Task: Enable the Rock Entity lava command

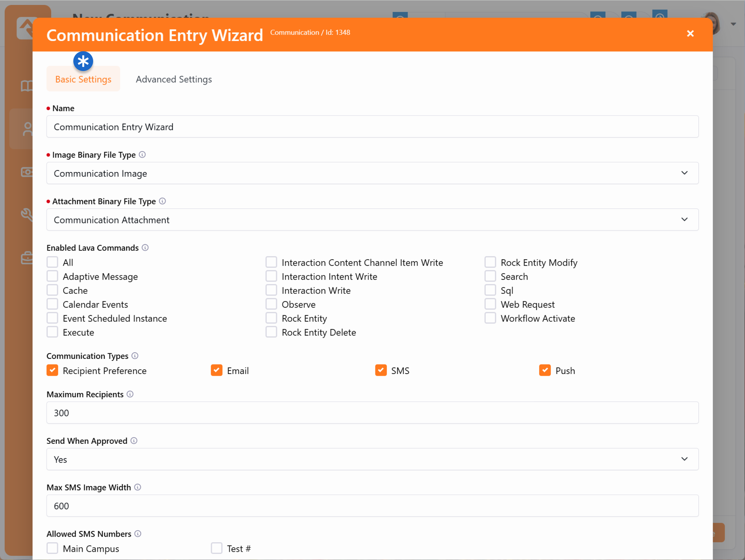Action: 271,318
